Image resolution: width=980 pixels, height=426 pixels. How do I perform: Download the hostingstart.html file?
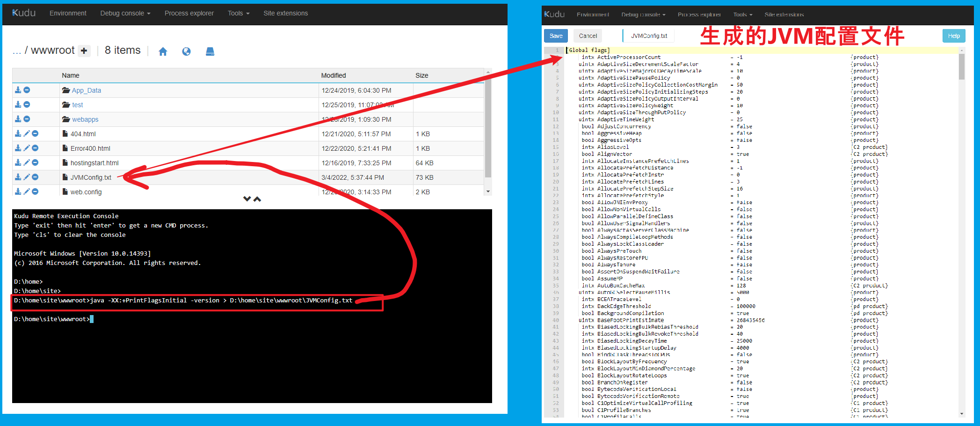[x=18, y=162]
